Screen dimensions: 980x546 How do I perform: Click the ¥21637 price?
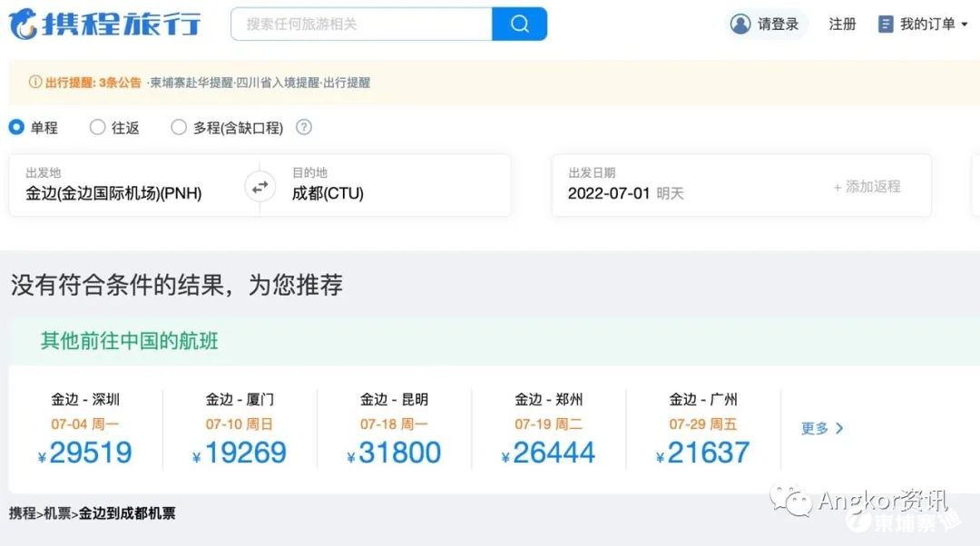pos(703,453)
